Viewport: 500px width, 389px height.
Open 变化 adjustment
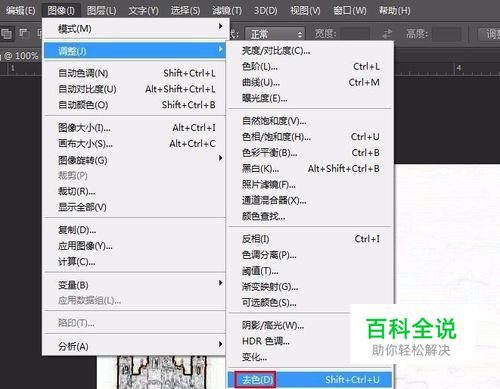289,357
